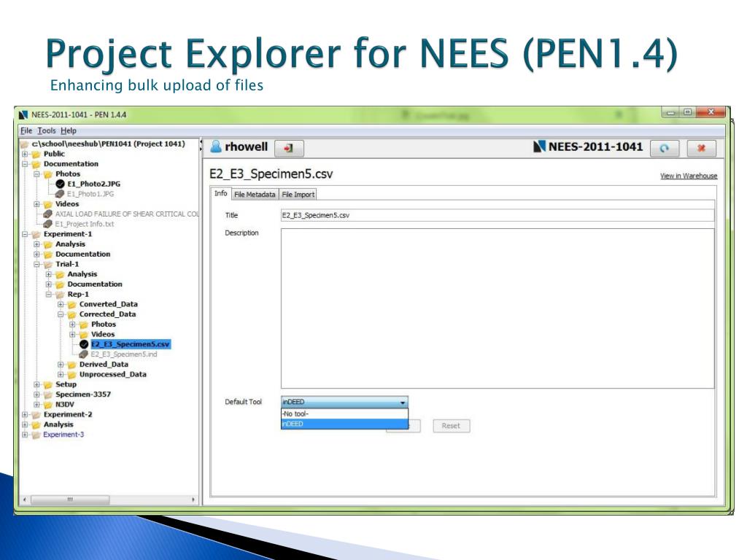
Task: Switch to the Info tab
Action: 220,193
